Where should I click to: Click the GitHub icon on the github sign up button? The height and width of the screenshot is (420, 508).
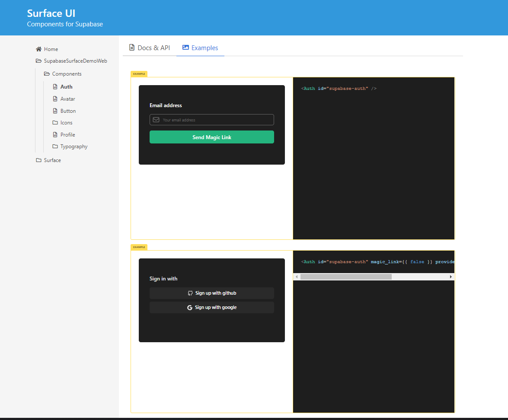[x=190, y=293]
